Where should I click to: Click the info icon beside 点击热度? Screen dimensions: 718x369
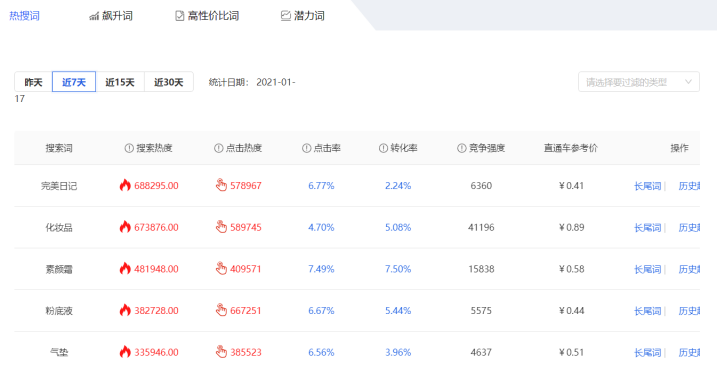218,148
